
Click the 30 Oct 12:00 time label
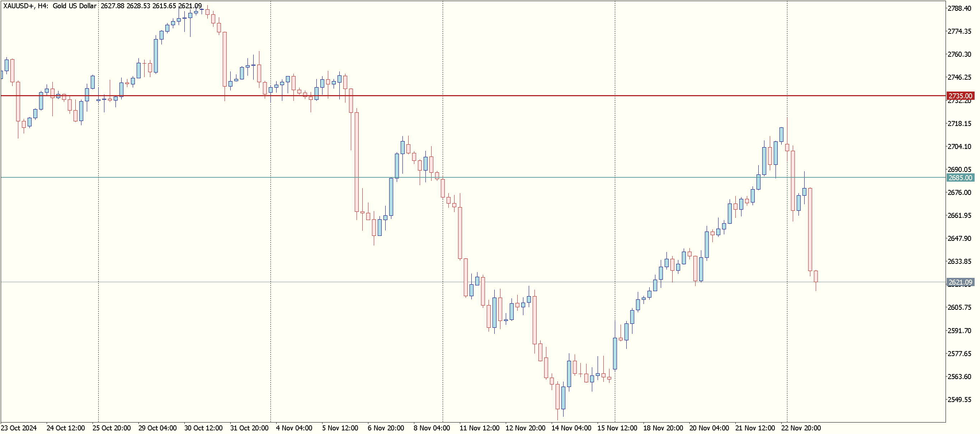pos(203,428)
